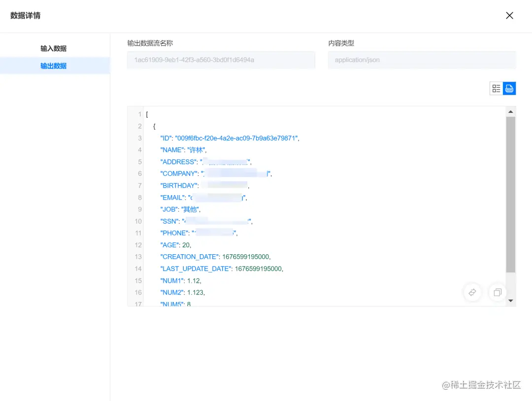Click the "SSN" key text
Screen dimensions: 532x401
tap(170, 221)
